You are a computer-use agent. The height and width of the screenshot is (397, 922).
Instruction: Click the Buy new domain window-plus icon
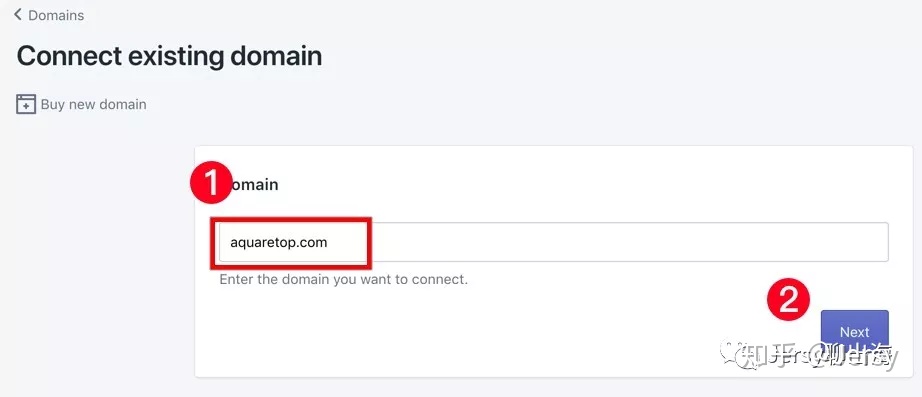point(26,104)
